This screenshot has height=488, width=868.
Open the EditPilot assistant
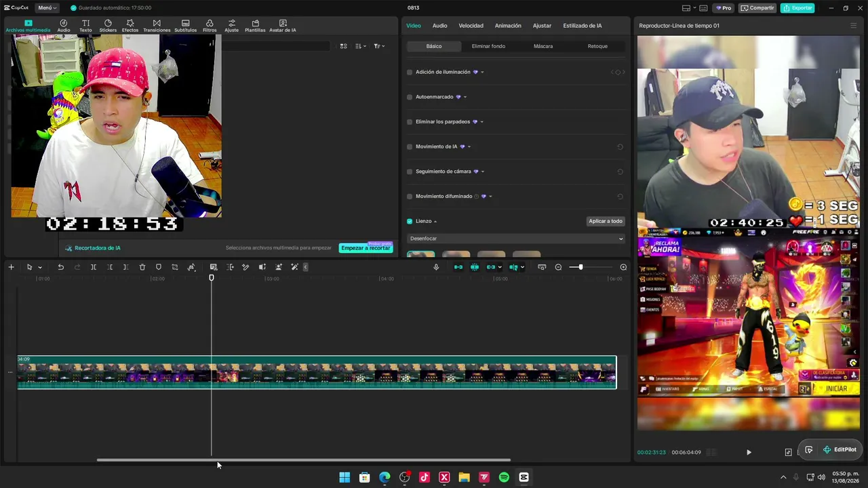pyautogui.click(x=839, y=449)
